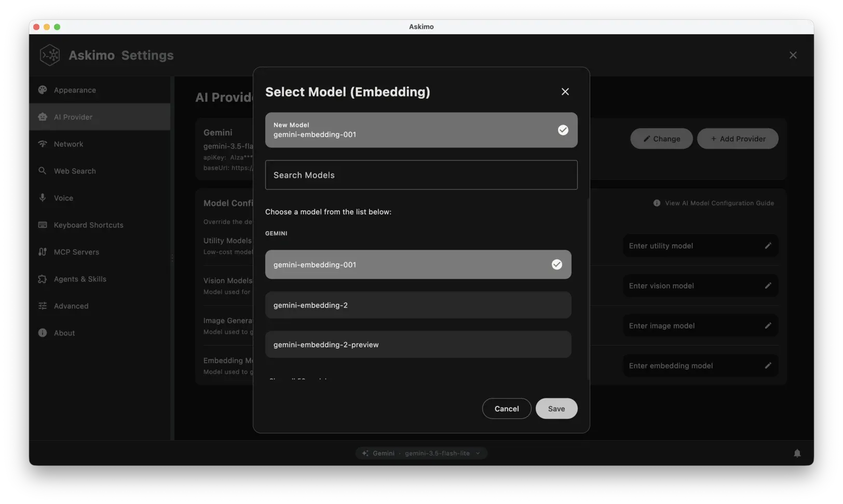Image resolution: width=843 pixels, height=504 pixels.
Task: Click the Askimo logo icon
Action: pyautogui.click(x=50, y=55)
